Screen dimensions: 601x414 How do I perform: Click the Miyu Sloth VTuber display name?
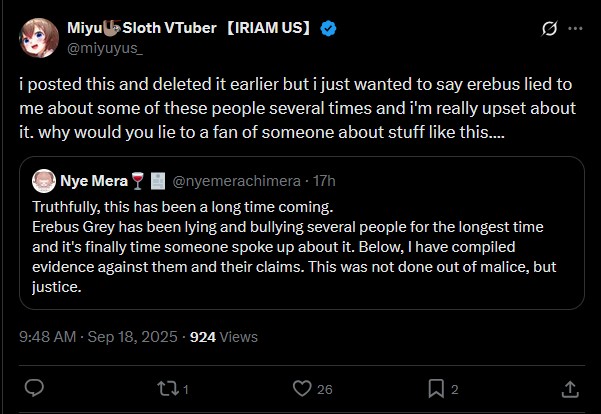pyautogui.click(x=190, y=28)
